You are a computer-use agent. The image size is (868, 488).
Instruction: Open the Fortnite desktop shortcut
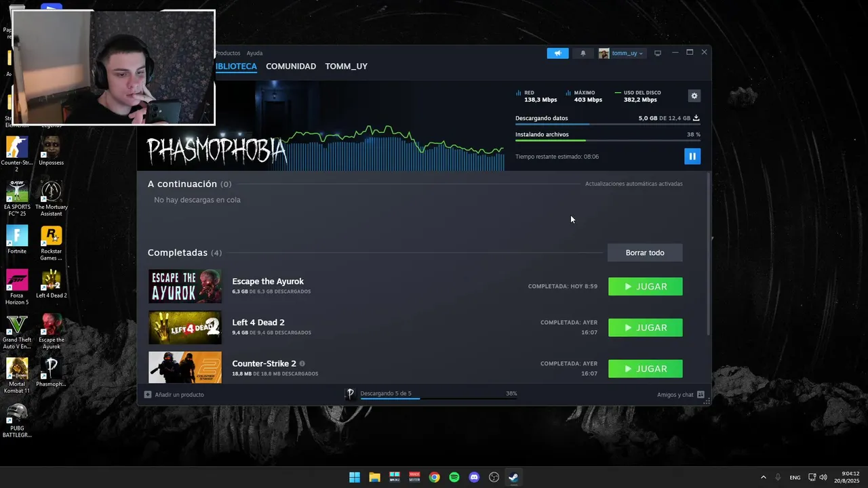click(x=17, y=239)
